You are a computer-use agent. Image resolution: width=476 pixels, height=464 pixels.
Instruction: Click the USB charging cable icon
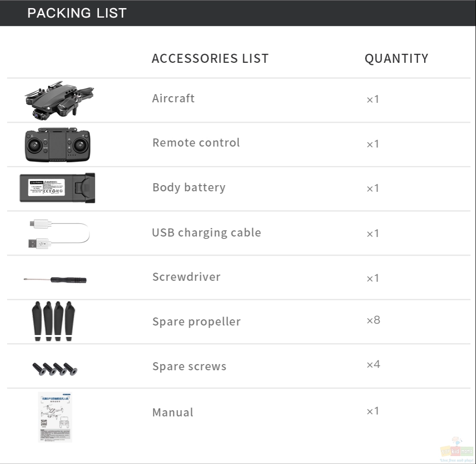click(x=59, y=234)
